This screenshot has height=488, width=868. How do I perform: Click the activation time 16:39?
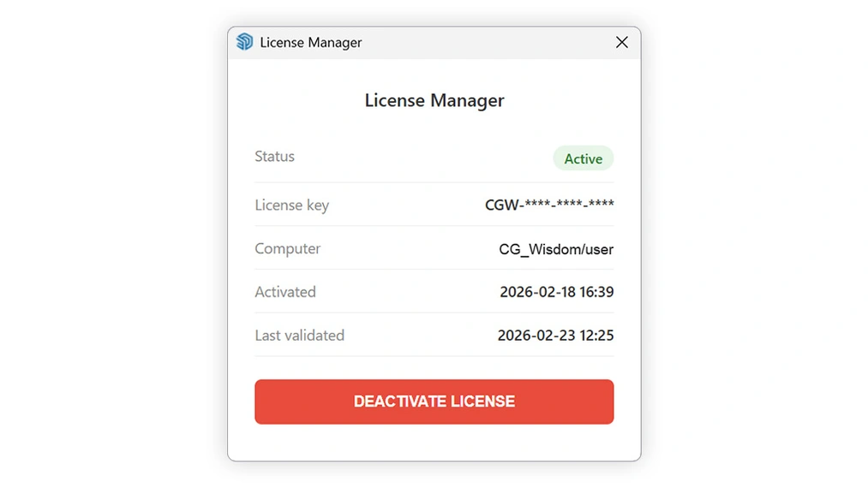pyautogui.click(x=597, y=292)
